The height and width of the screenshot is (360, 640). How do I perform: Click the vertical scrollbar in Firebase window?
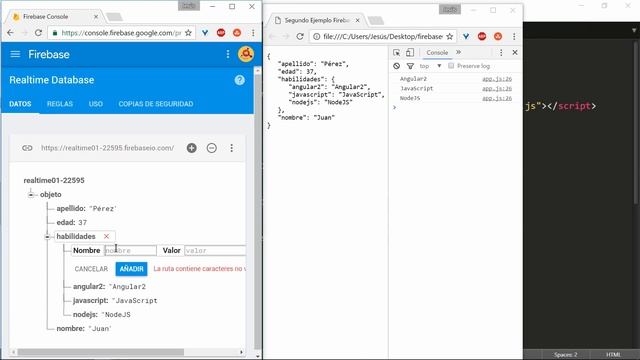pos(258,212)
